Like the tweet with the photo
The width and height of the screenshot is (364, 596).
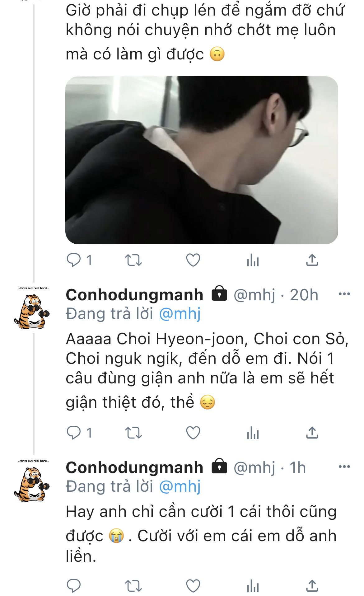pos(193,260)
